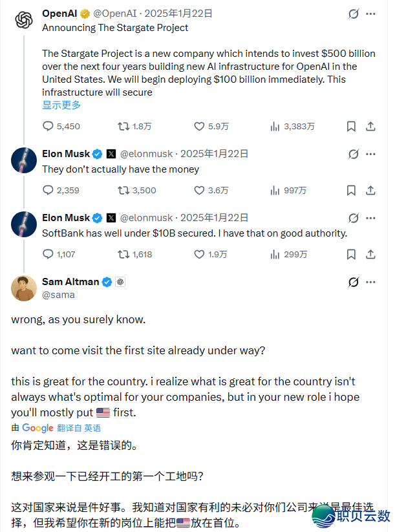The height and width of the screenshot is (532, 395).
Task: Expand the truncated tweet with 显示更多
Action: (61, 104)
